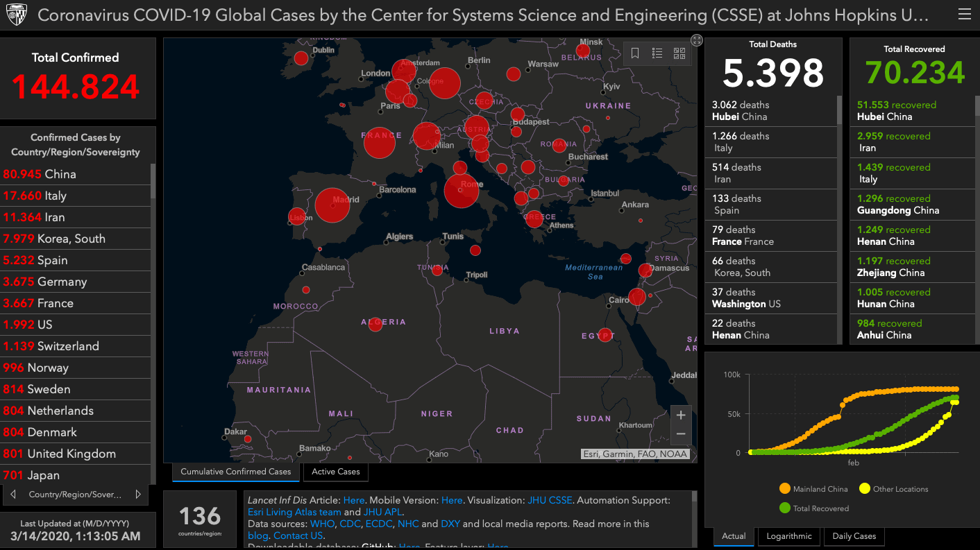The width and height of the screenshot is (980, 550).
Task: Open the hamburger menu in the header
Action: click(964, 15)
